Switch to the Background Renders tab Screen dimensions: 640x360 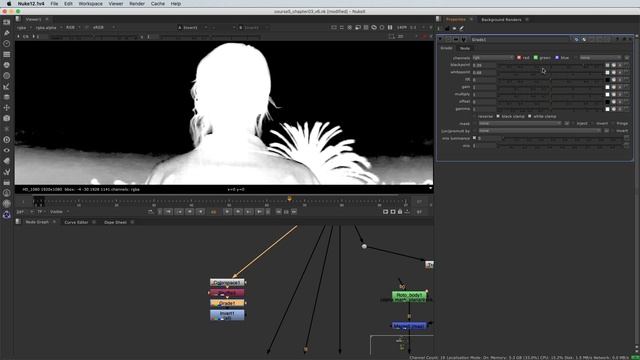[501, 20]
